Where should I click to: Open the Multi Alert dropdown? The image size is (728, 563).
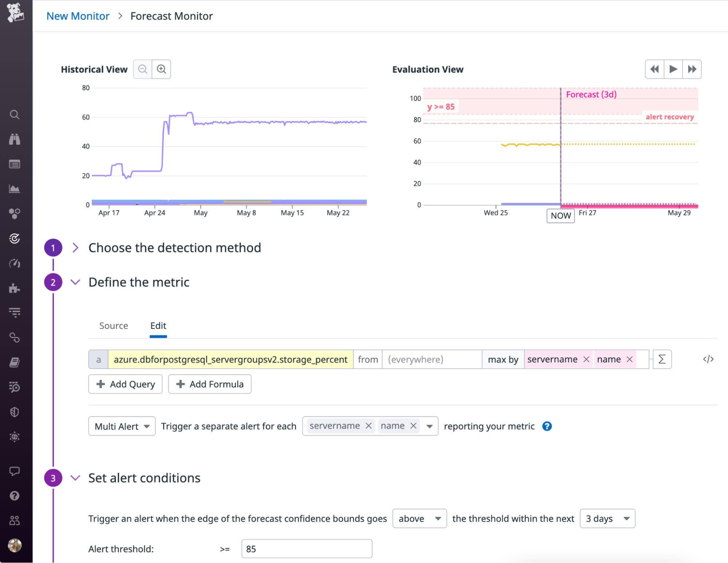point(122,426)
